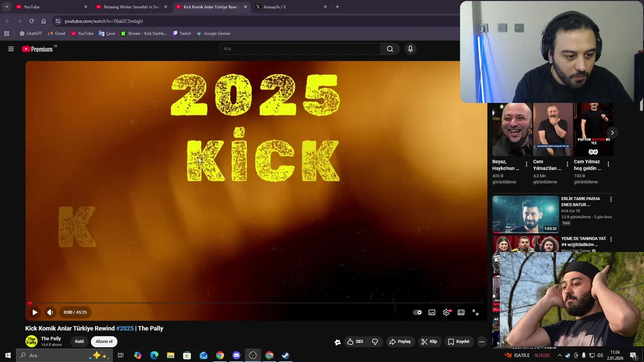
Task: View site information icon in address bar
Action: pos(58,21)
